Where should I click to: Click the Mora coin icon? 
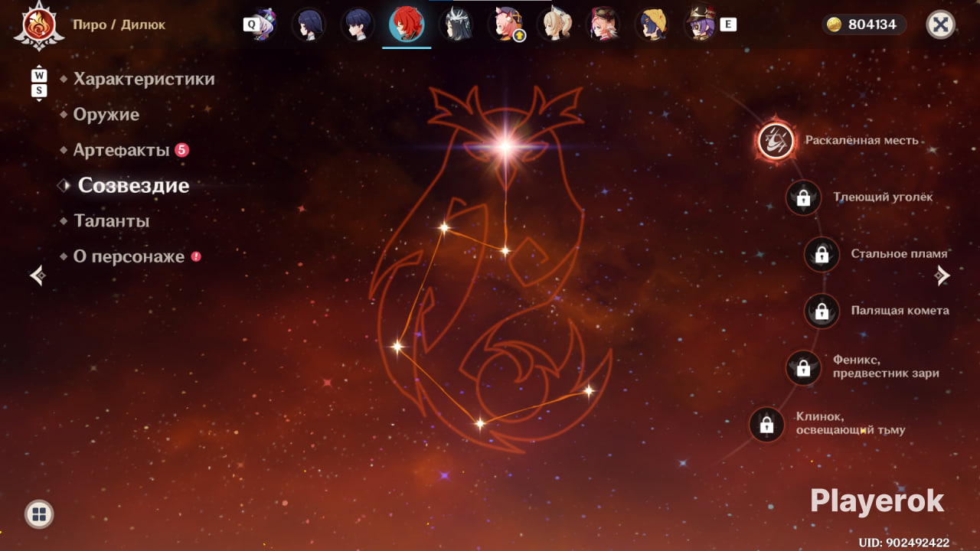(x=834, y=24)
